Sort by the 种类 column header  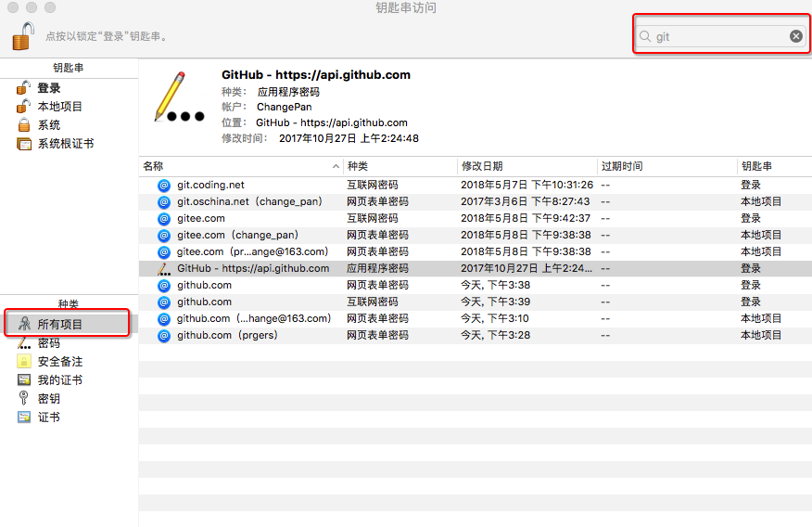pyautogui.click(x=400, y=166)
